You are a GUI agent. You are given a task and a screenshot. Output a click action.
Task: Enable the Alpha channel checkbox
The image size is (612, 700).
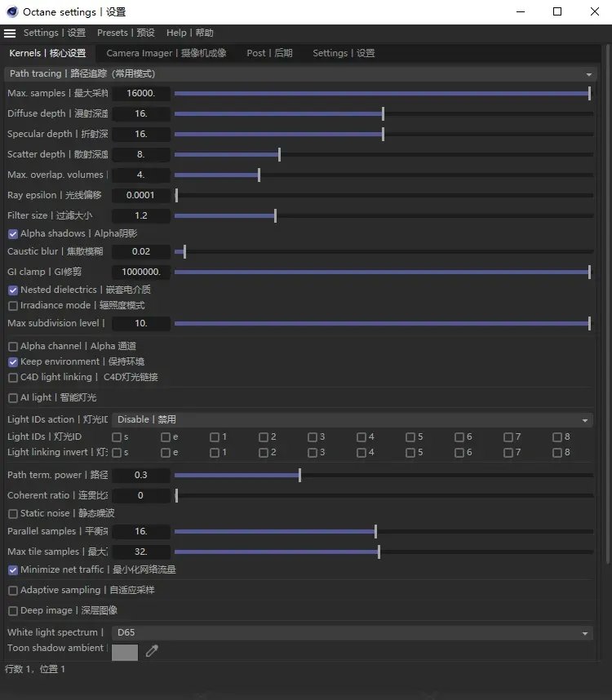coord(12,346)
